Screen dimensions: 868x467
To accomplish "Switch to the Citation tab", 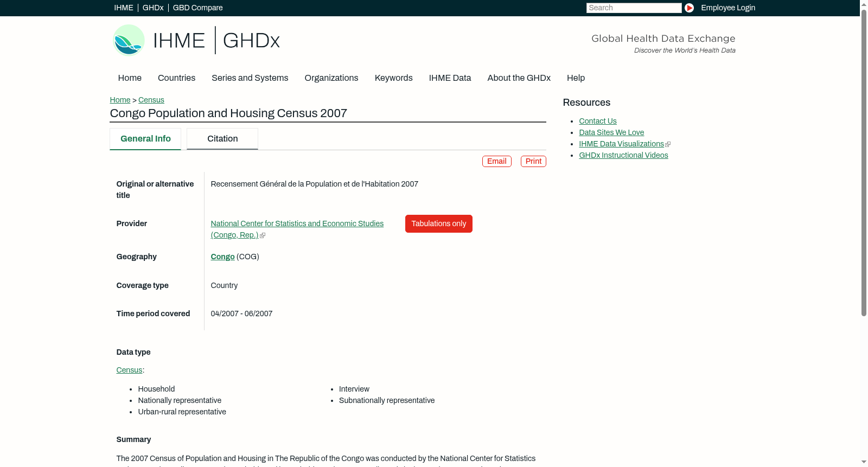I will pos(222,139).
